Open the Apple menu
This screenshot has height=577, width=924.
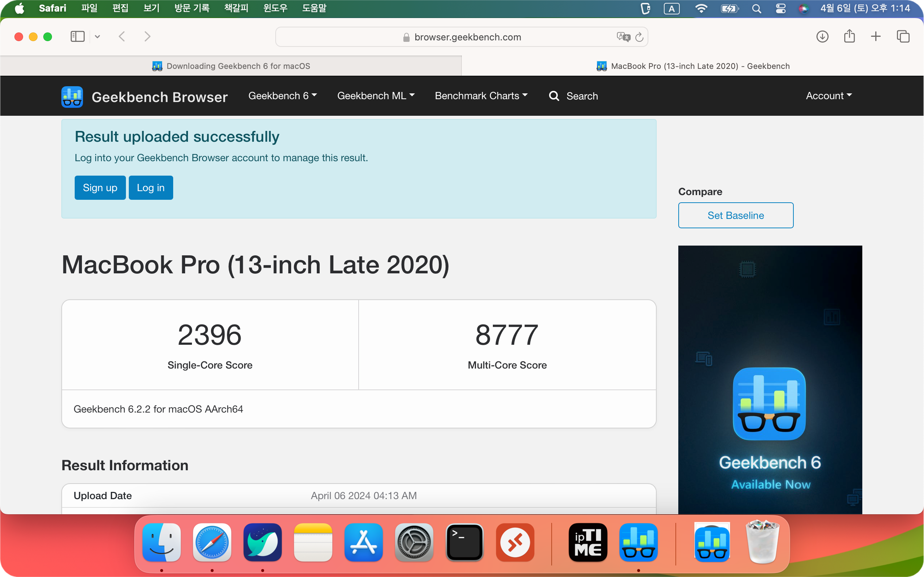pyautogui.click(x=19, y=8)
